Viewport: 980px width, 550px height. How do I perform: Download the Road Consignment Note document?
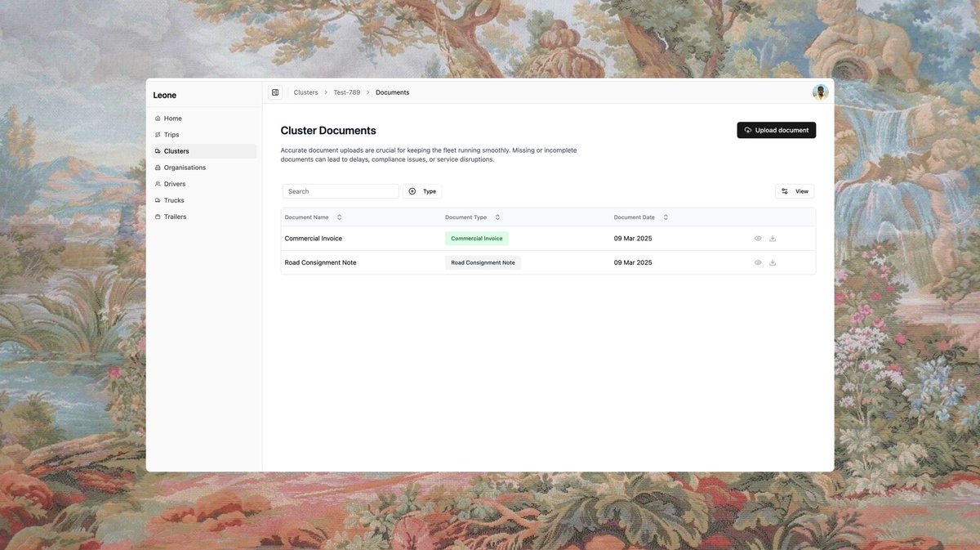(x=773, y=262)
